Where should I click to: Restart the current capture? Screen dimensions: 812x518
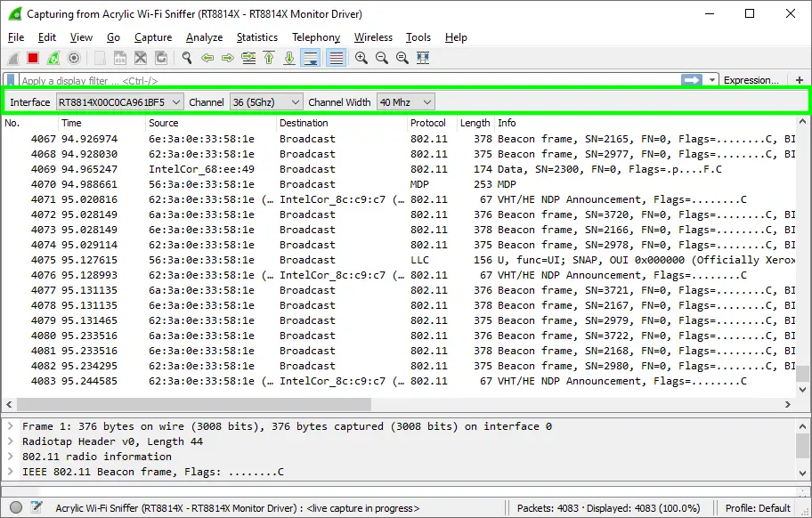pos(53,58)
